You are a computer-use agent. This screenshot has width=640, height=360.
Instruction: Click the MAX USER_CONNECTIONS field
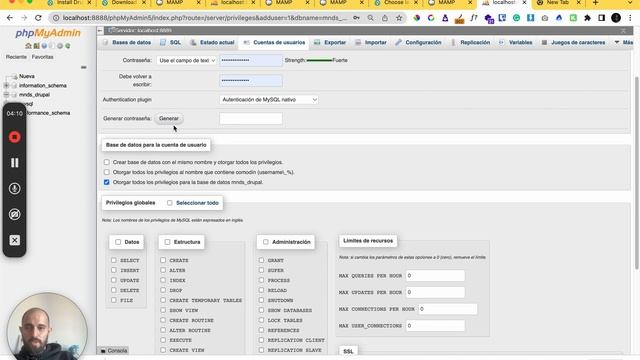tap(435, 326)
